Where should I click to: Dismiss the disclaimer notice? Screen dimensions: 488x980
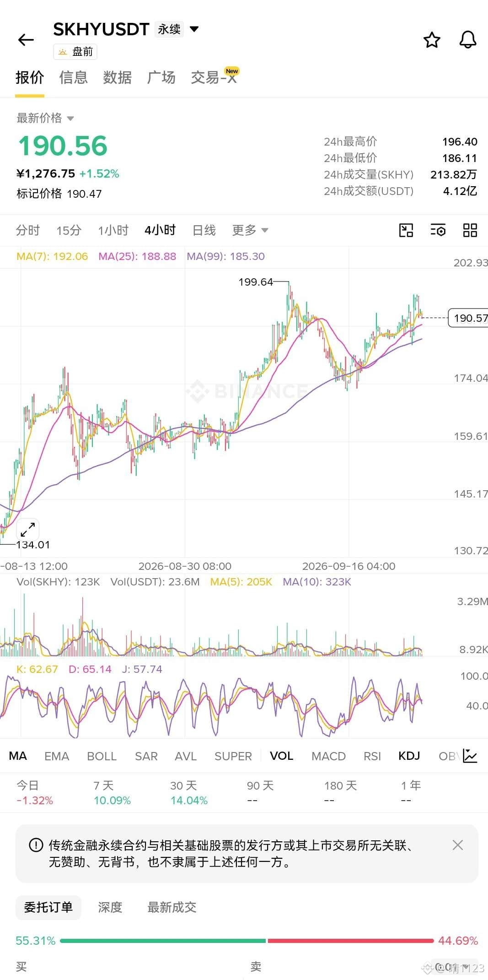point(457,845)
